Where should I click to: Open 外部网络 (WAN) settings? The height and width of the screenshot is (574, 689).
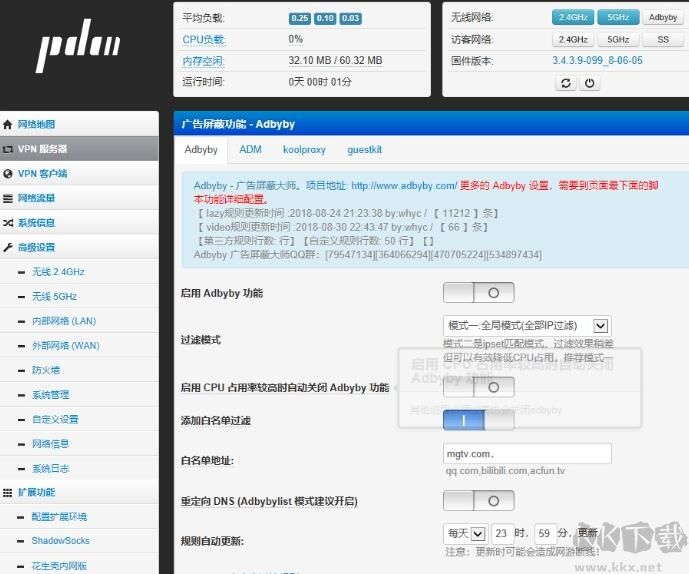(x=65, y=346)
